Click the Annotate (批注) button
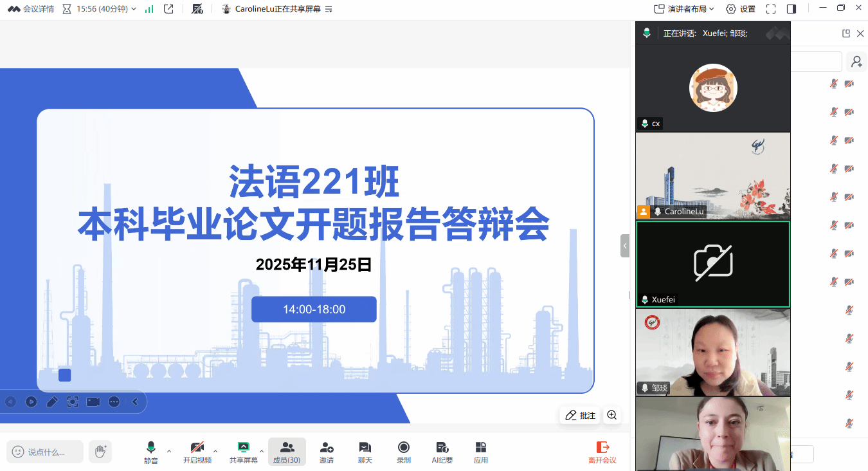This screenshot has width=868, height=471. pyautogui.click(x=581, y=415)
